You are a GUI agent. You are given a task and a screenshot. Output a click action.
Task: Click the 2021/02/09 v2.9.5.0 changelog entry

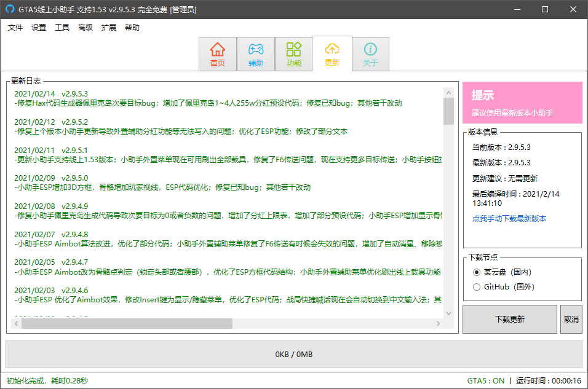click(162, 183)
